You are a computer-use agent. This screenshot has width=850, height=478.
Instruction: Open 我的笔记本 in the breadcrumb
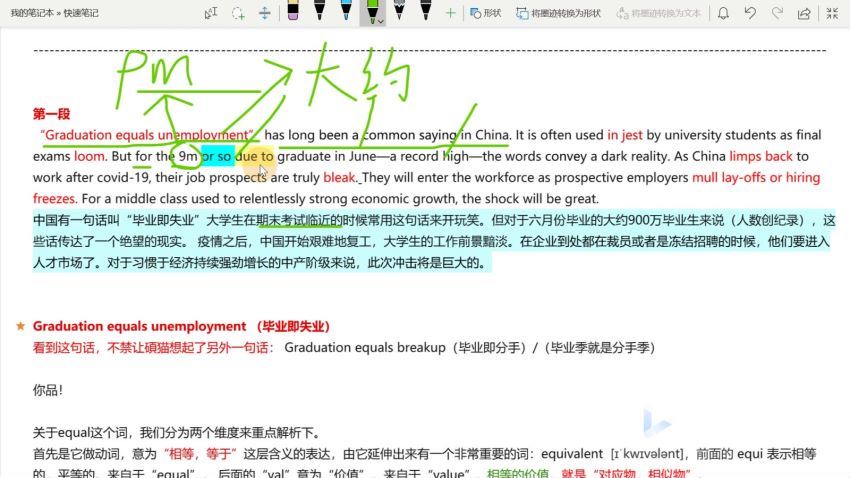pyautogui.click(x=31, y=13)
